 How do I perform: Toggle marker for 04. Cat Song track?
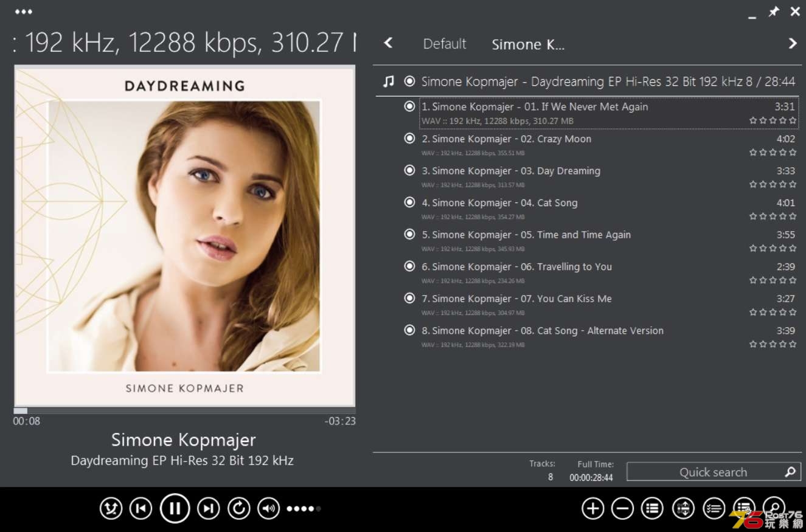point(409,202)
